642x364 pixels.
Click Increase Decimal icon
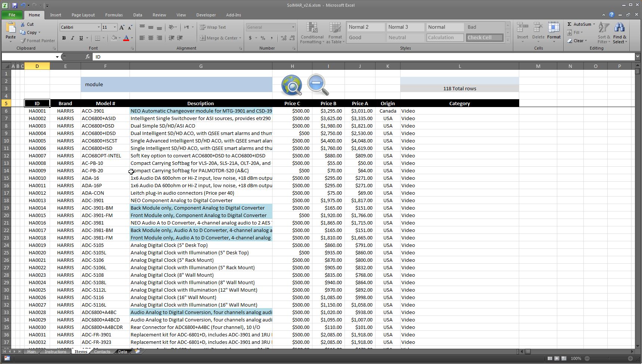284,38
